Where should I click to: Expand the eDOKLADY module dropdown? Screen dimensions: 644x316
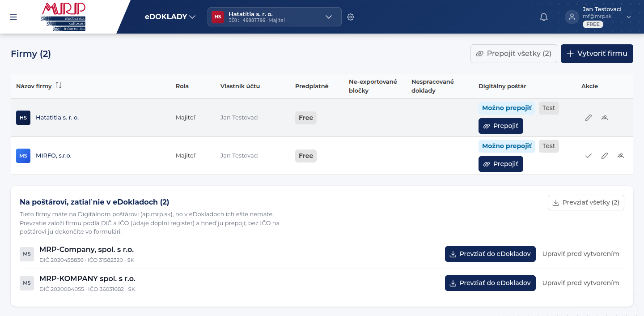pyautogui.click(x=170, y=17)
